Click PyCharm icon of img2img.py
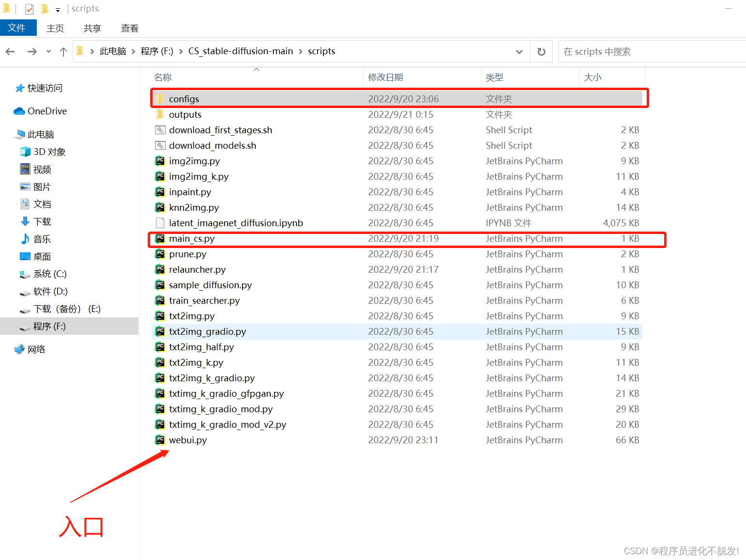Screen dimensions: 746x560 [160, 161]
